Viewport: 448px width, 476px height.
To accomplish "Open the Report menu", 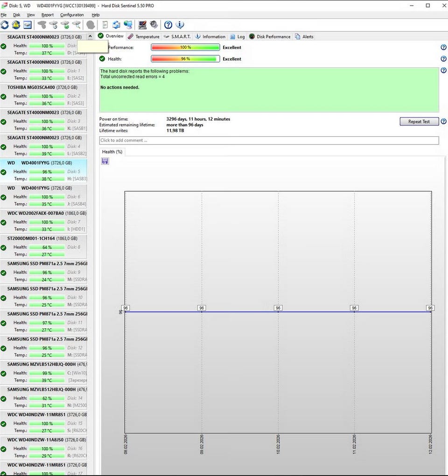I will click(48, 15).
